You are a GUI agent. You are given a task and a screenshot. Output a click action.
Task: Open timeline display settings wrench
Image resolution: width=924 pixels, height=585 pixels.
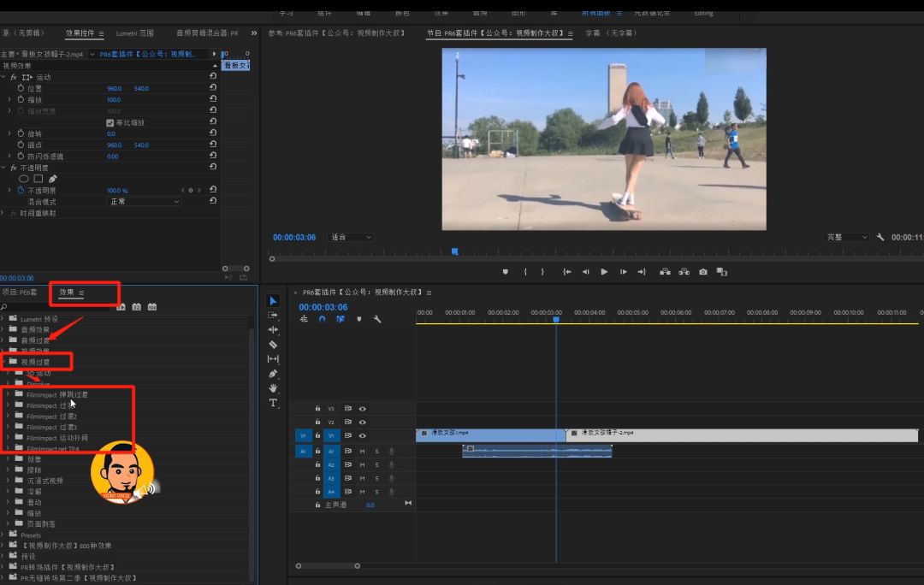[377, 319]
